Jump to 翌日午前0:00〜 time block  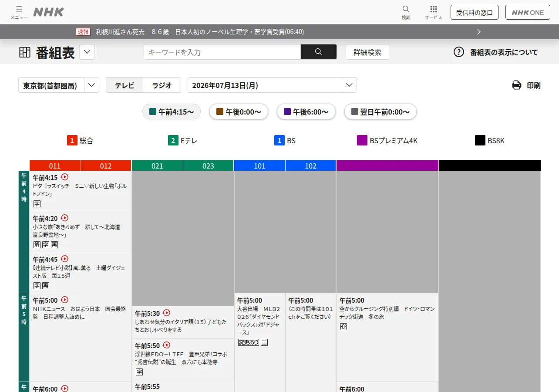(x=381, y=112)
